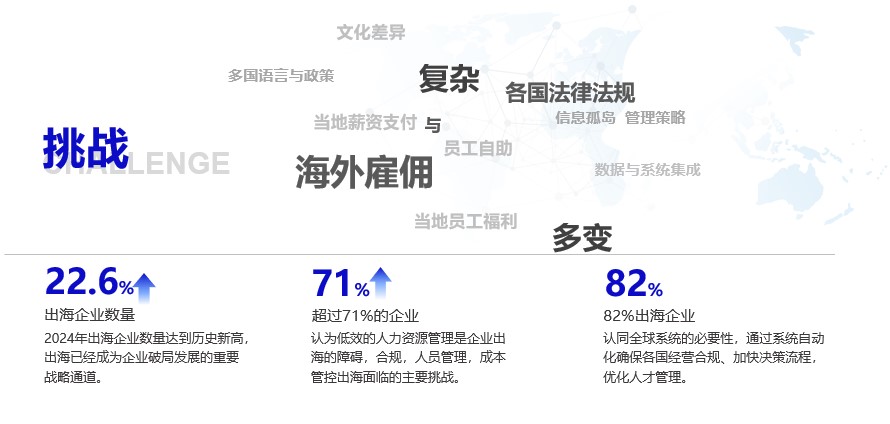
Task: Click the 当地员工福利 tag
Action: point(465,221)
